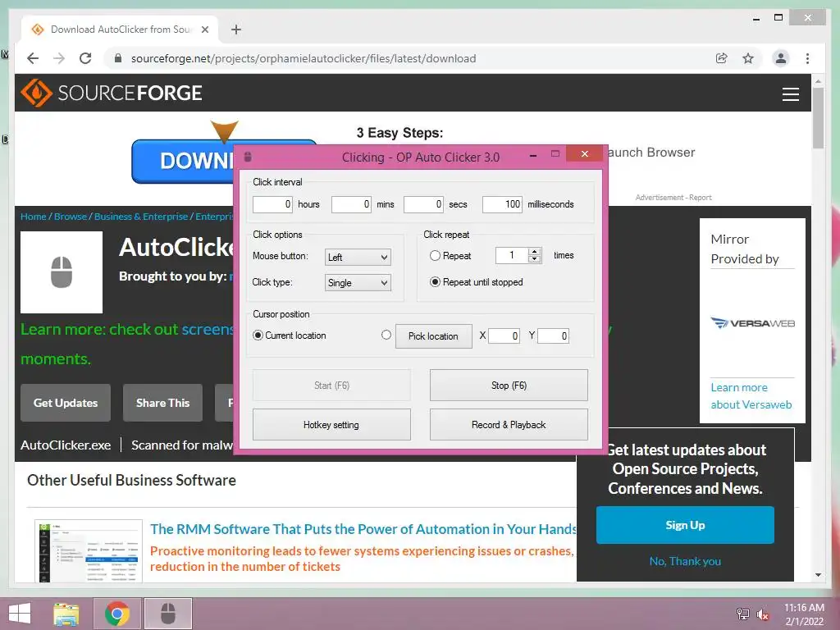Click the hours input field
840x630 pixels.
[x=272, y=204]
